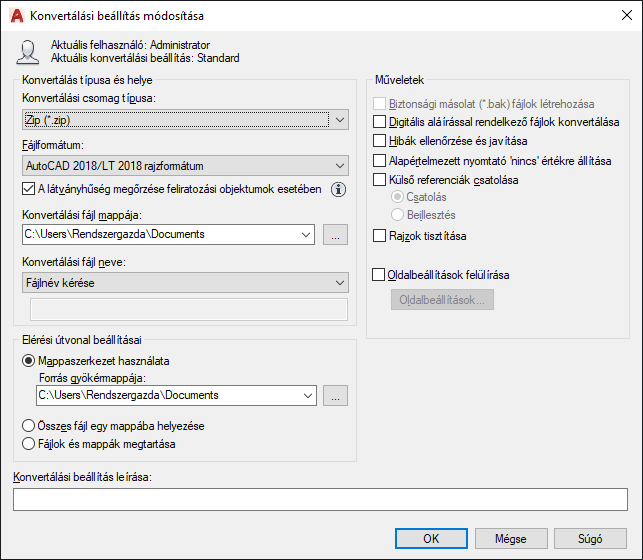Screen dimensions: 643x560
Task: Select Összes fájl egy mappába helyezése
Action: pyautogui.click(x=28, y=426)
